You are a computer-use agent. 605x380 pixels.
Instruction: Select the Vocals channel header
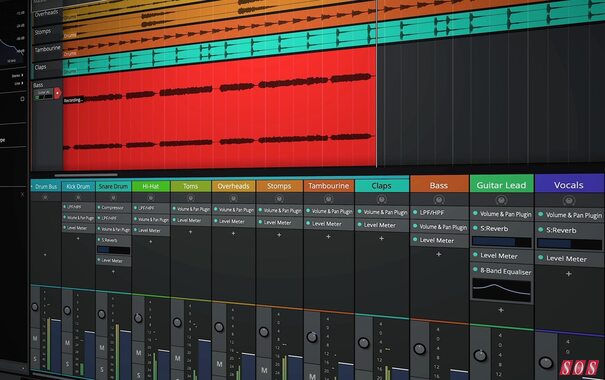click(569, 184)
